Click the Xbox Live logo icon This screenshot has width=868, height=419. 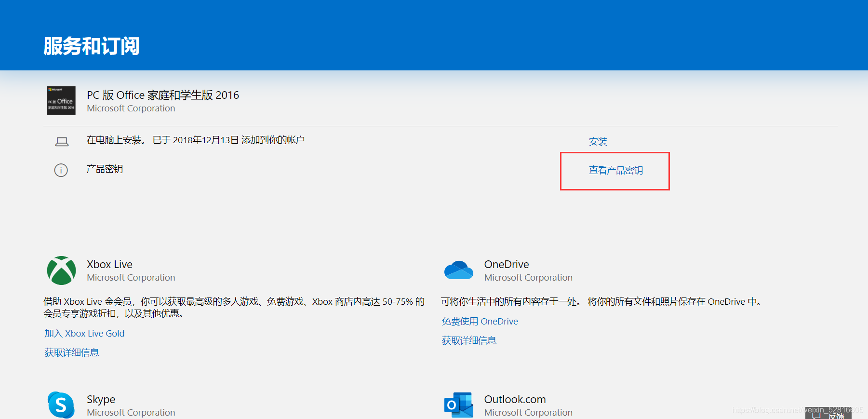(x=61, y=270)
